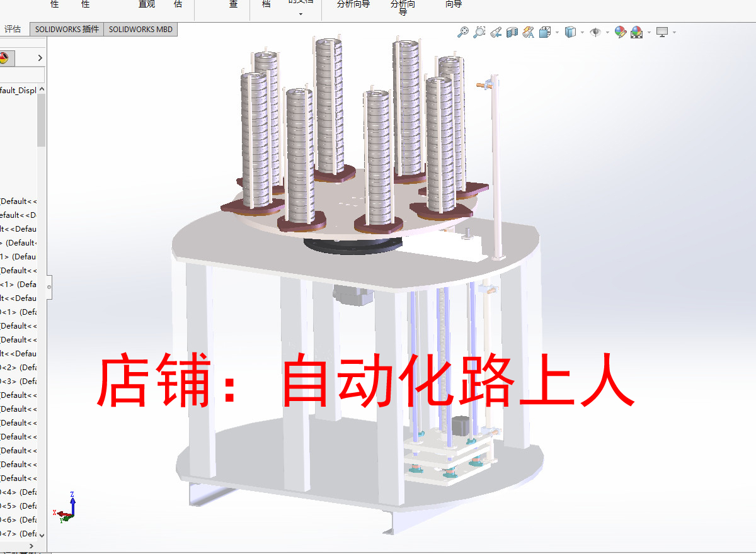The width and height of the screenshot is (756, 554).
Task: Click the View Settings monitor icon
Action: (662, 31)
